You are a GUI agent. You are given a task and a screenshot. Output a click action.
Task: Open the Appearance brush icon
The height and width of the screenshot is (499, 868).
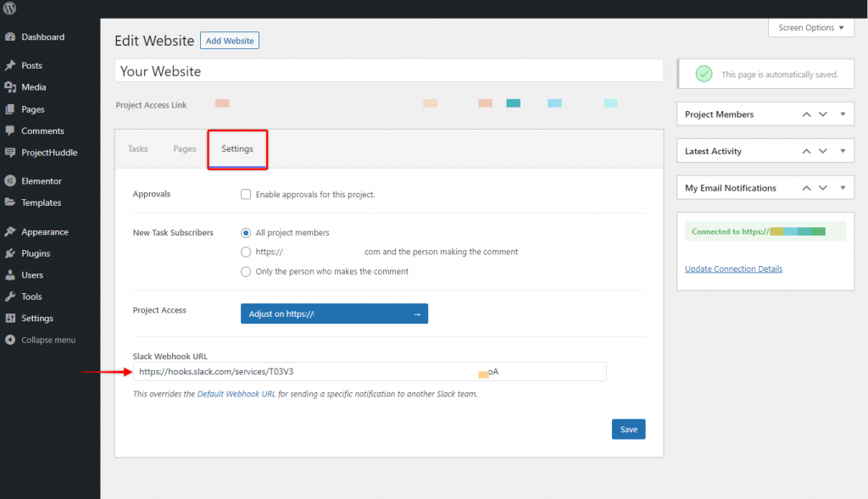click(x=12, y=231)
